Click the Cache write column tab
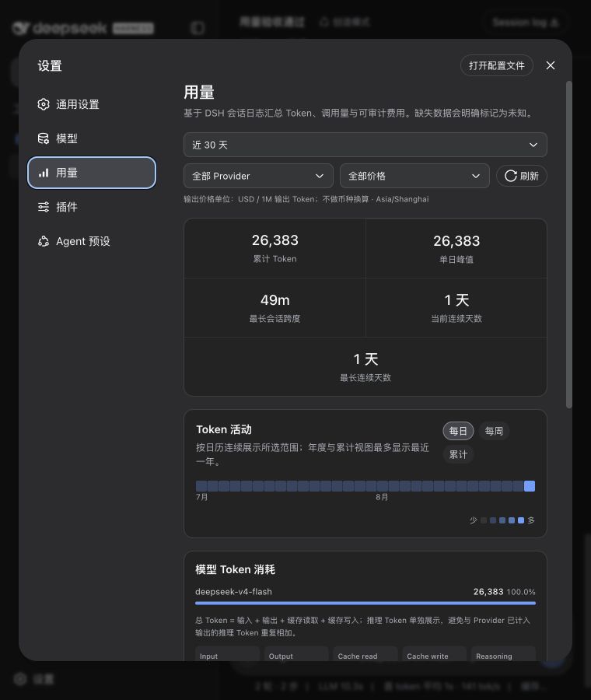 (435, 654)
